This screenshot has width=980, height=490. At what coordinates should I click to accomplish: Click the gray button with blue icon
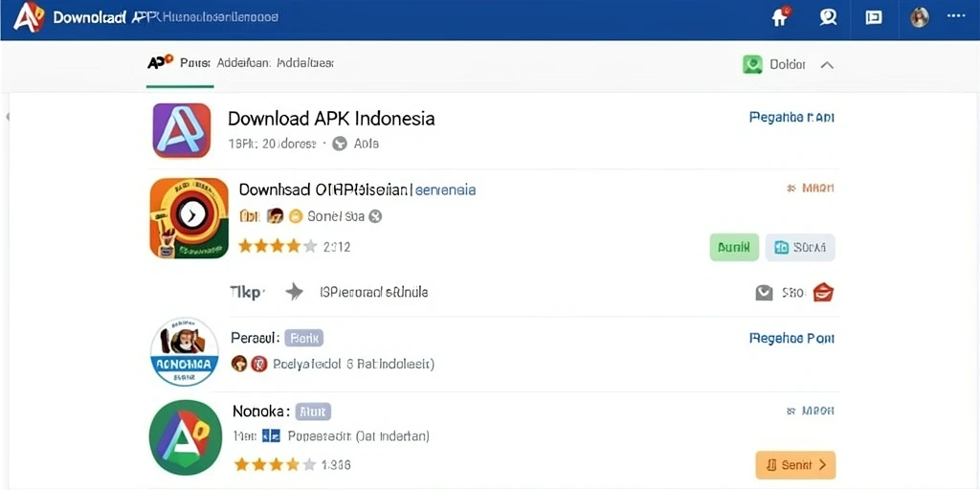800,247
